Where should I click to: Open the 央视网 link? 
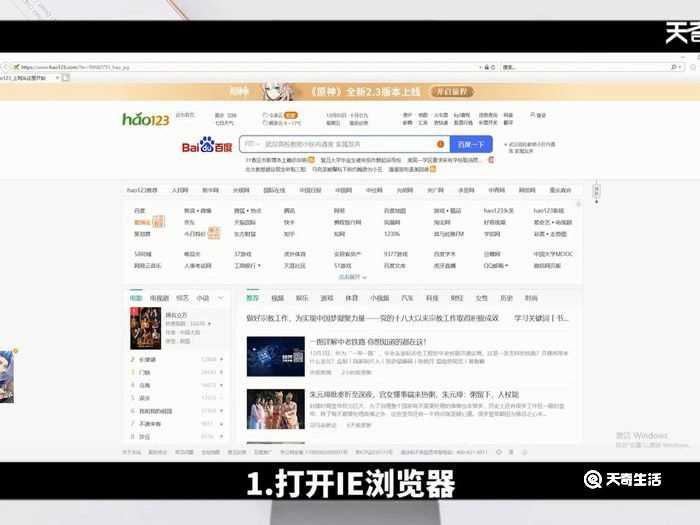[x=241, y=190]
